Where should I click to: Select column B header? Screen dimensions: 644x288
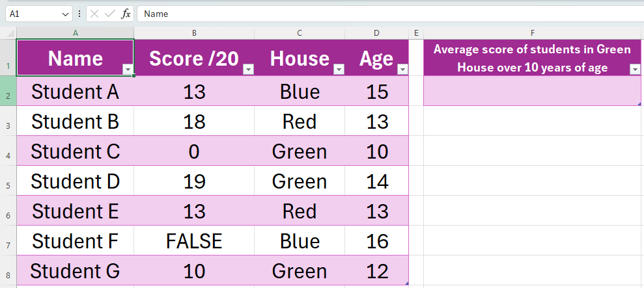coord(194,33)
